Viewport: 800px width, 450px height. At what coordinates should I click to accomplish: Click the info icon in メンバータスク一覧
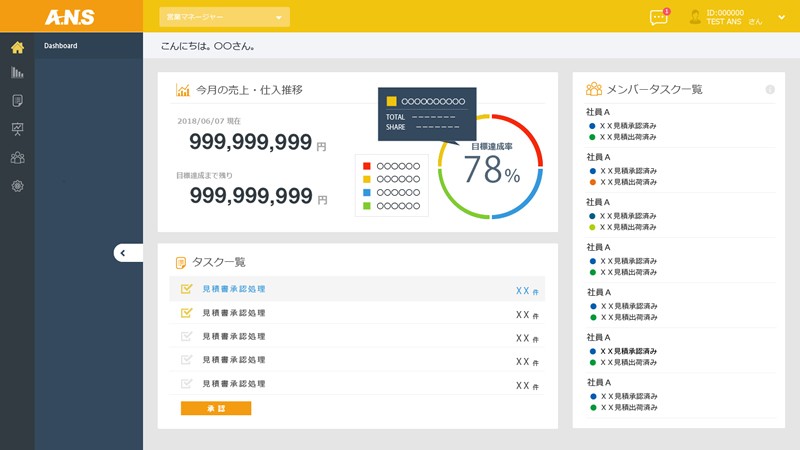(770, 90)
